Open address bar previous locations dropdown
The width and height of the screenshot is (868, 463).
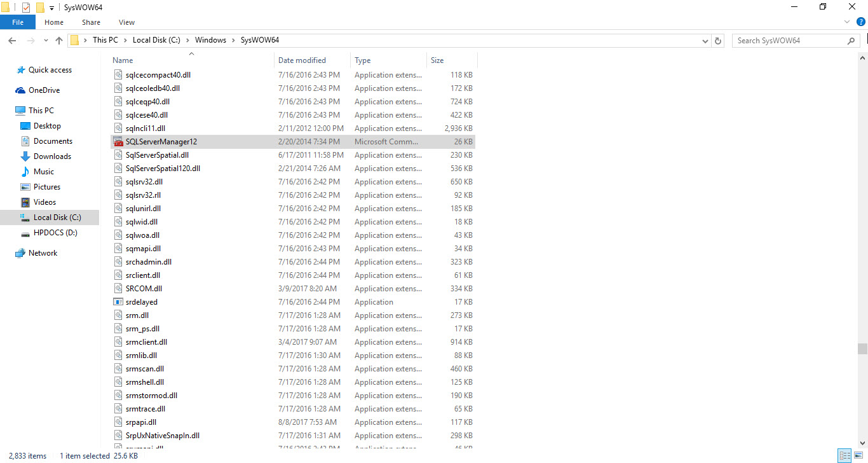705,41
